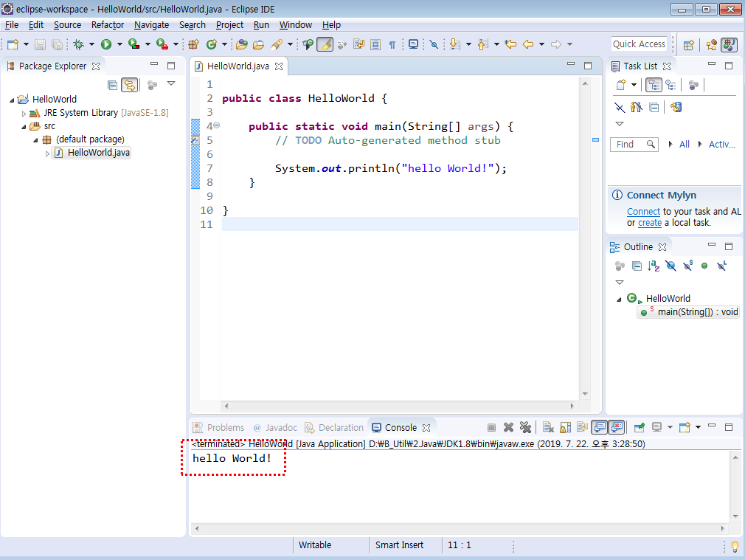Screen dimensions: 745x560
Task: Toggle Hide Non-Public Members in Outline
Action: tap(704, 266)
